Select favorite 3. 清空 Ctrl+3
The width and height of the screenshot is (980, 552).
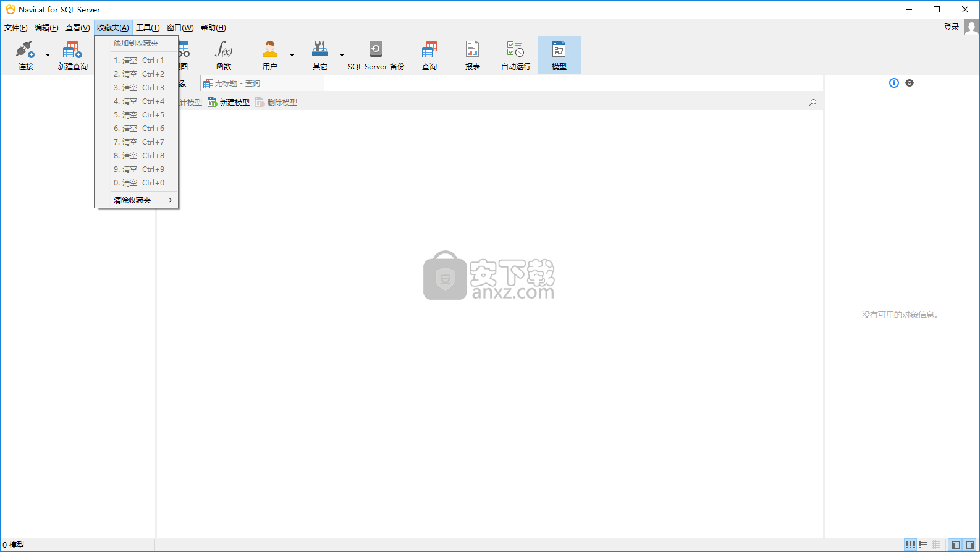tap(136, 88)
